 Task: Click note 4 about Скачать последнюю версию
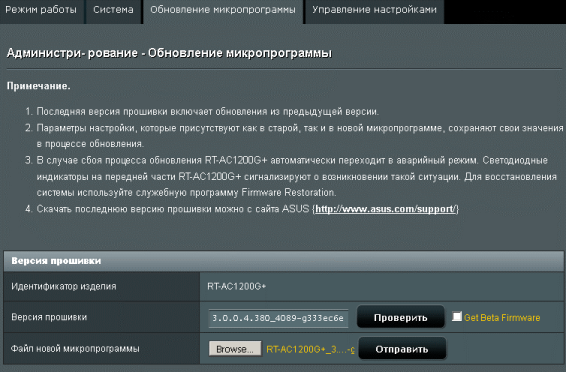pyautogui.click(x=248, y=209)
